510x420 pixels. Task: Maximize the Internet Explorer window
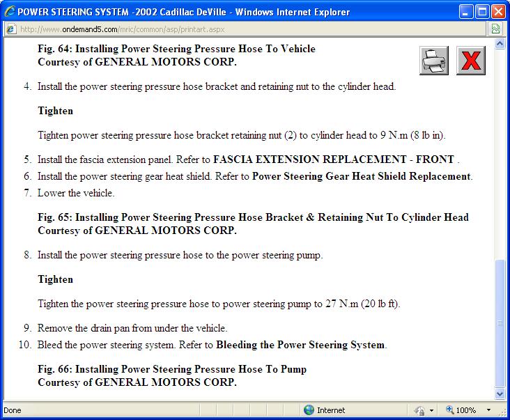(x=482, y=12)
